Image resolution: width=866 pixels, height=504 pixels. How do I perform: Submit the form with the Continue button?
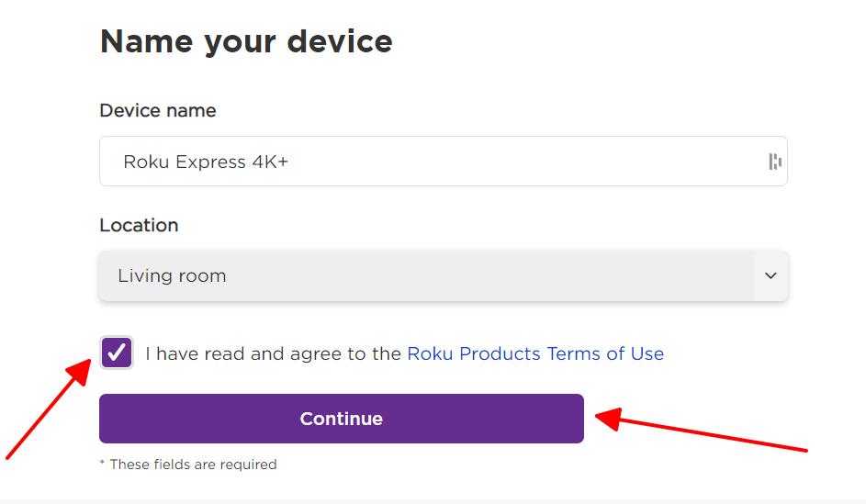(342, 419)
